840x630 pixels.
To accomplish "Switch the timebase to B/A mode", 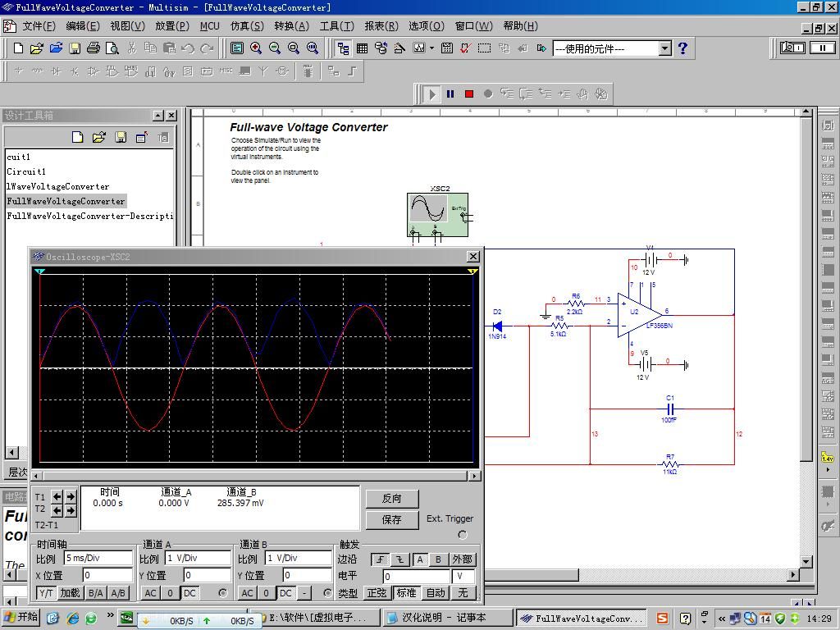I will [95, 593].
